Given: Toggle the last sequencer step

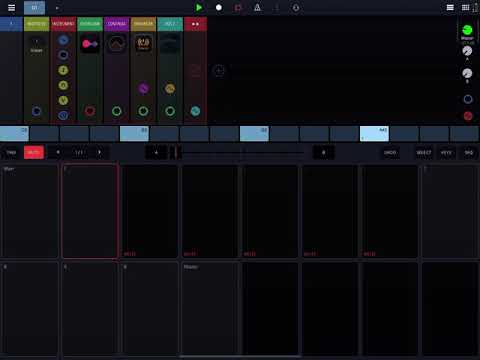Looking at the screenshot, I should coord(464,134).
